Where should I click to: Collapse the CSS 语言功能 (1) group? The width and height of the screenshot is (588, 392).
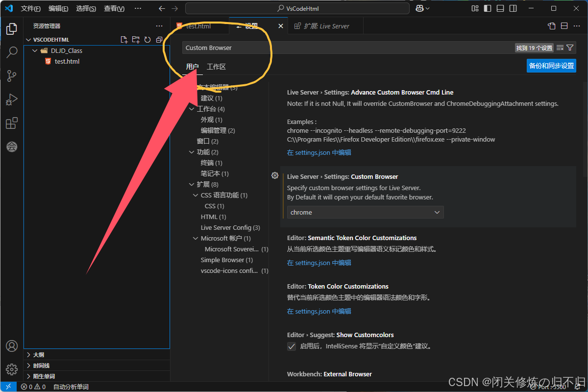(x=196, y=195)
